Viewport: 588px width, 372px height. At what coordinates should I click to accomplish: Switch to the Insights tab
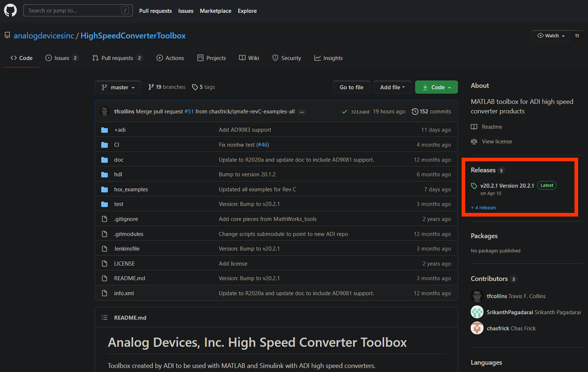(x=329, y=58)
